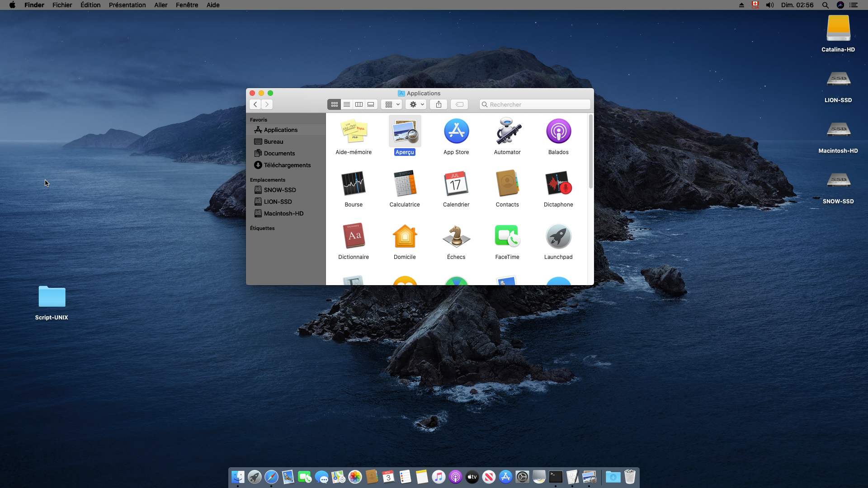
Task: Open the Fichier menu
Action: tap(62, 5)
